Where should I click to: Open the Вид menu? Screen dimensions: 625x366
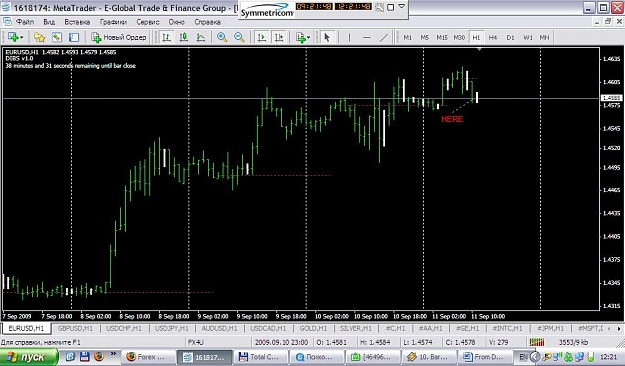(x=49, y=22)
